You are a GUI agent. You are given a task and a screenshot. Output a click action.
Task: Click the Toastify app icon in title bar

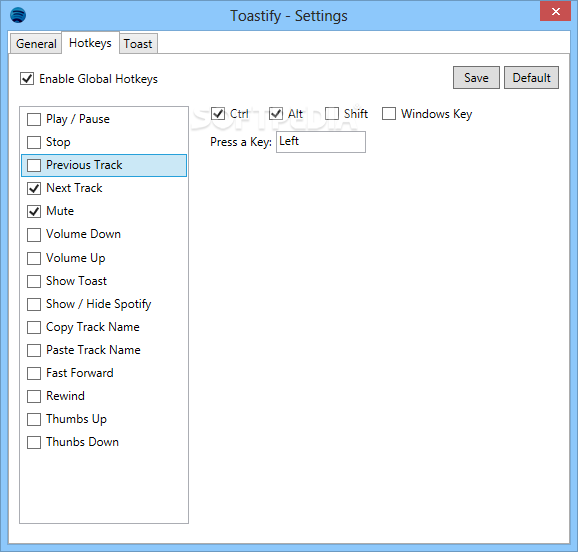coord(18,15)
